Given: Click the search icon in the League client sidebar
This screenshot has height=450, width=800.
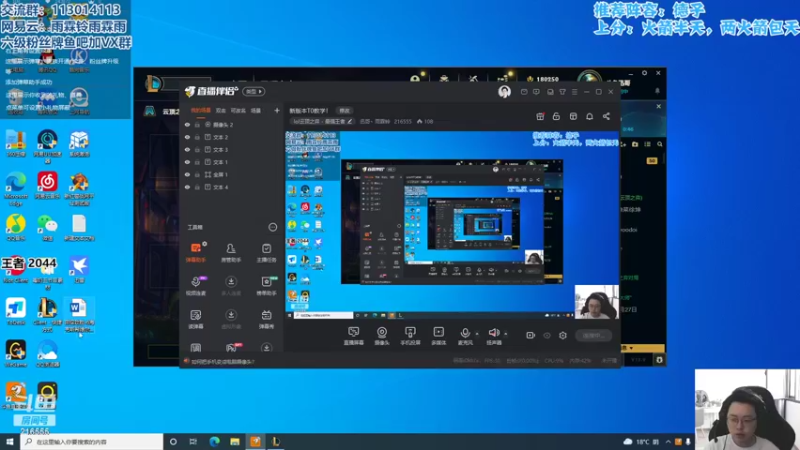Looking at the screenshot, I should coord(660,144).
